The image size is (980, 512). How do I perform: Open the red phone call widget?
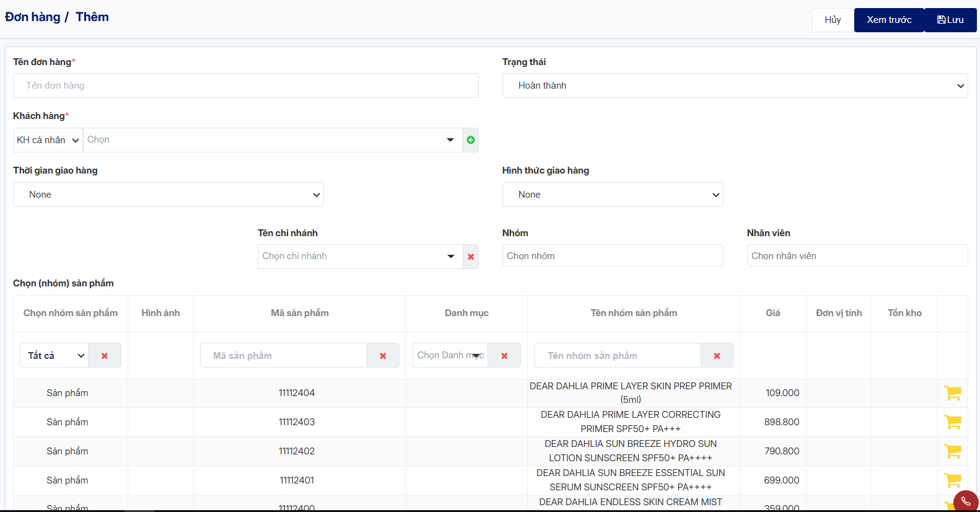click(966, 501)
